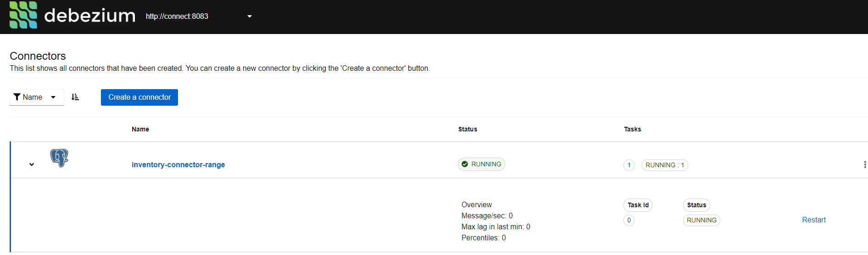The image size is (868, 255).
Task: Click the task count badge showing 1
Action: pyautogui.click(x=629, y=165)
